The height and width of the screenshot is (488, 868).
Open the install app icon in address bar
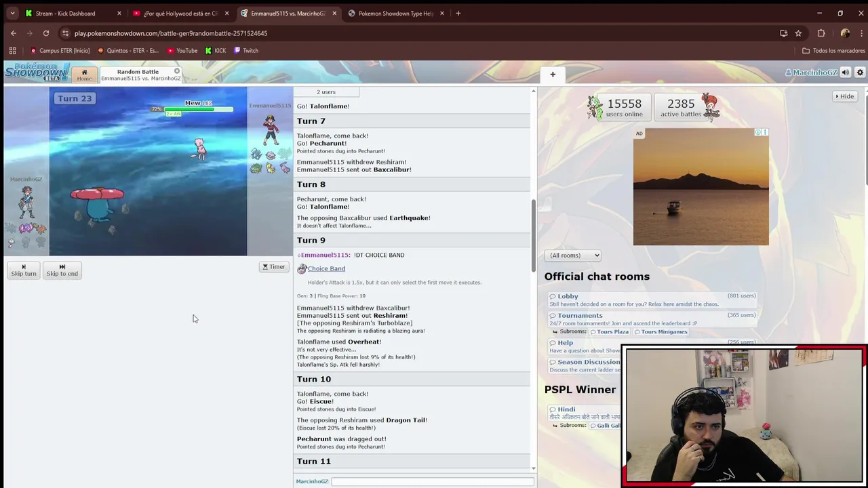784,33
